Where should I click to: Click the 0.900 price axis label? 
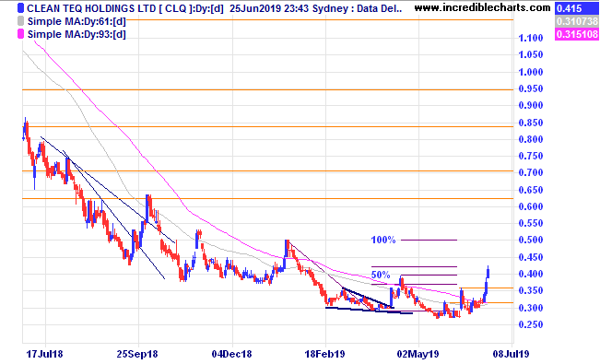click(530, 105)
